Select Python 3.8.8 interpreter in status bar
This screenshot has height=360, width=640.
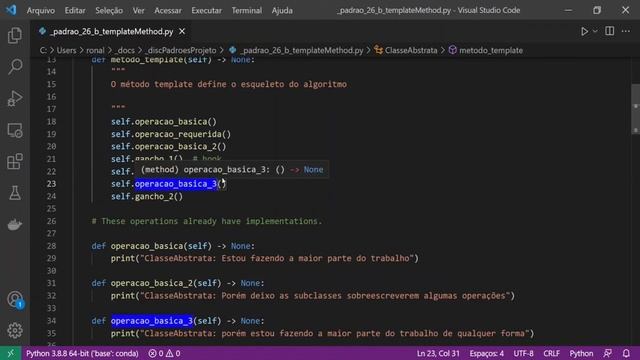point(82,353)
